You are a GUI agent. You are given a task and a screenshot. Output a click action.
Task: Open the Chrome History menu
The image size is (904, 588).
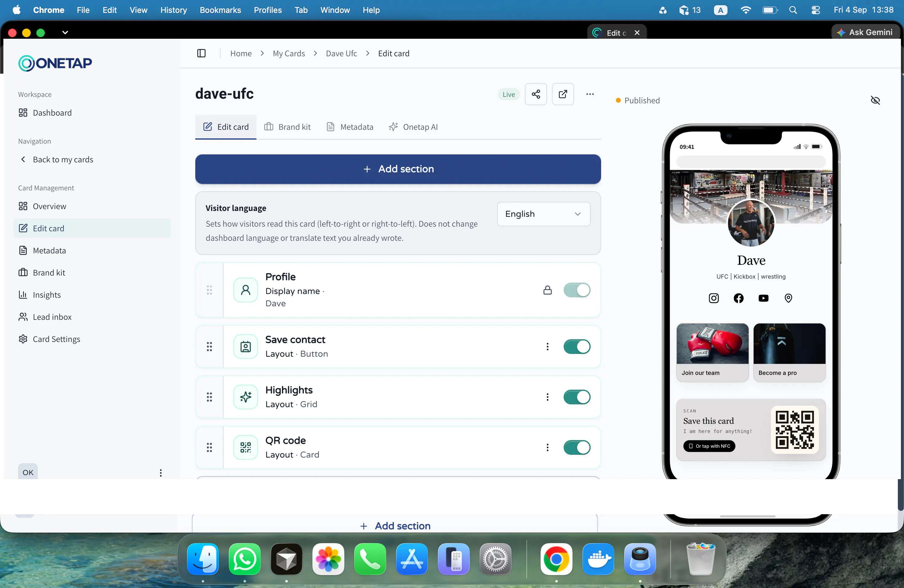(173, 10)
